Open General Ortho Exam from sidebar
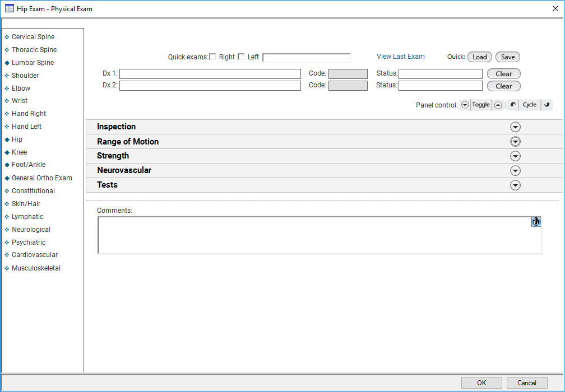 point(42,178)
